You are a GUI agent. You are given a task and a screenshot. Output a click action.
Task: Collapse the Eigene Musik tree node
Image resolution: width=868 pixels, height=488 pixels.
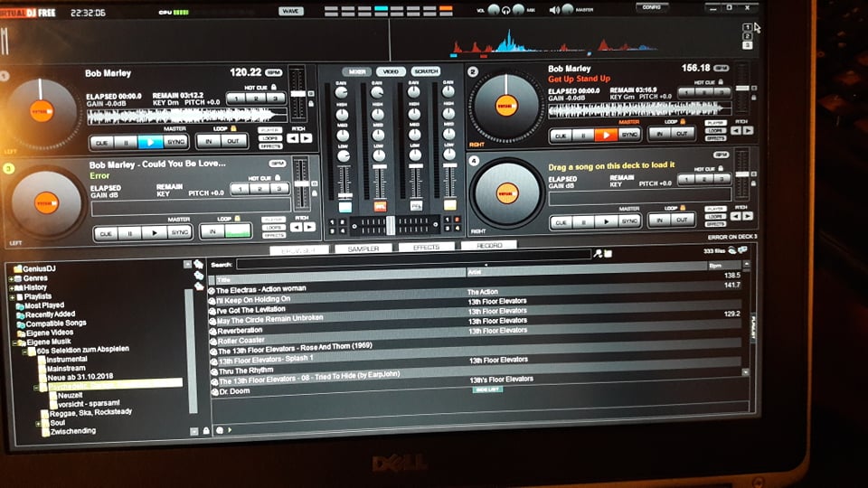point(15,343)
